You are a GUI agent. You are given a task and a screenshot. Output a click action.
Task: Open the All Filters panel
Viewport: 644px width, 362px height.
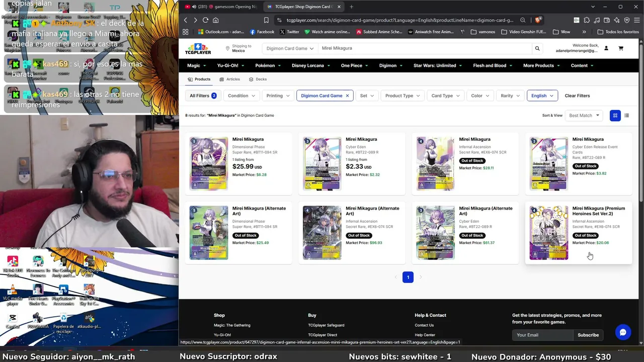[203, 96]
